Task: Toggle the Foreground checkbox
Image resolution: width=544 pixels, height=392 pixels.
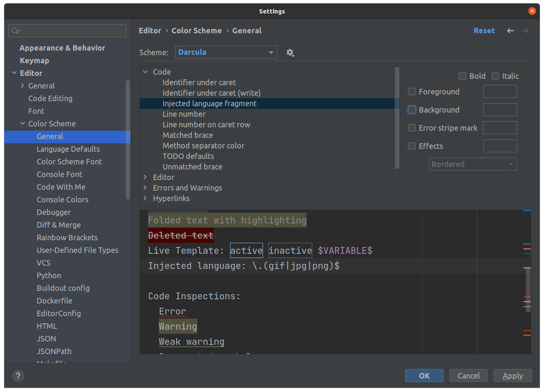Action: tap(412, 91)
